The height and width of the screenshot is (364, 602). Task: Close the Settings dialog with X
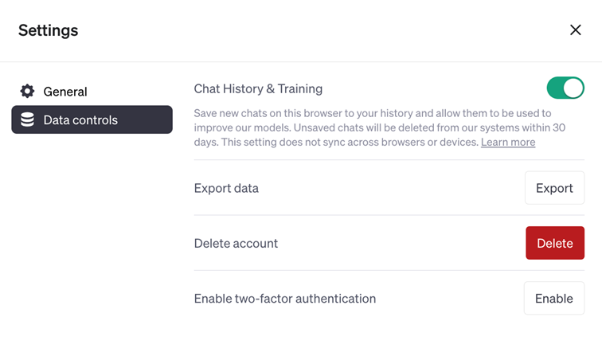tap(575, 30)
